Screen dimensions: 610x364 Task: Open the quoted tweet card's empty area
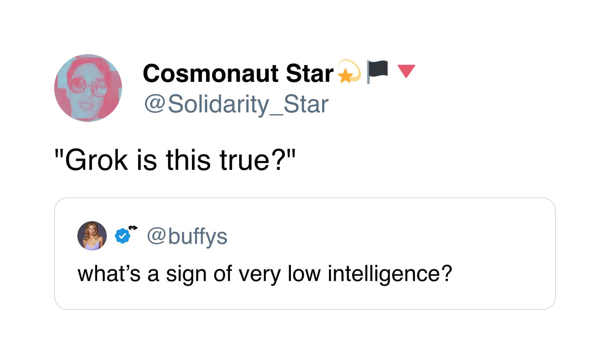(x=395, y=237)
